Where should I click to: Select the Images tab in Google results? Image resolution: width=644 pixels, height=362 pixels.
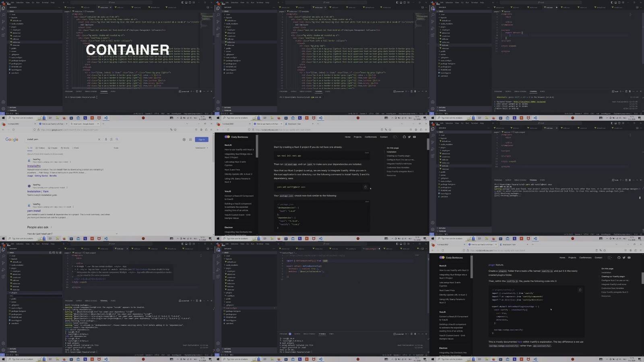pyautogui.click(x=53, y=148)
